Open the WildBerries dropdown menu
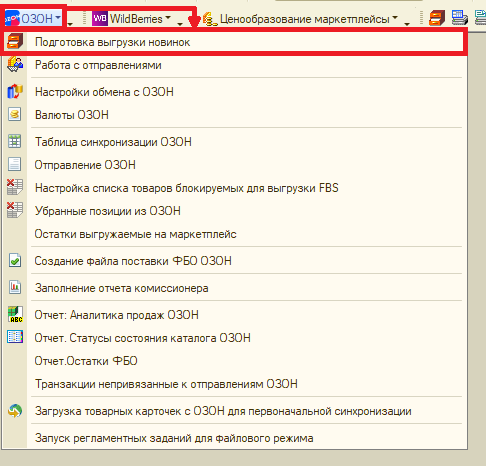 [x=131, y=18]
